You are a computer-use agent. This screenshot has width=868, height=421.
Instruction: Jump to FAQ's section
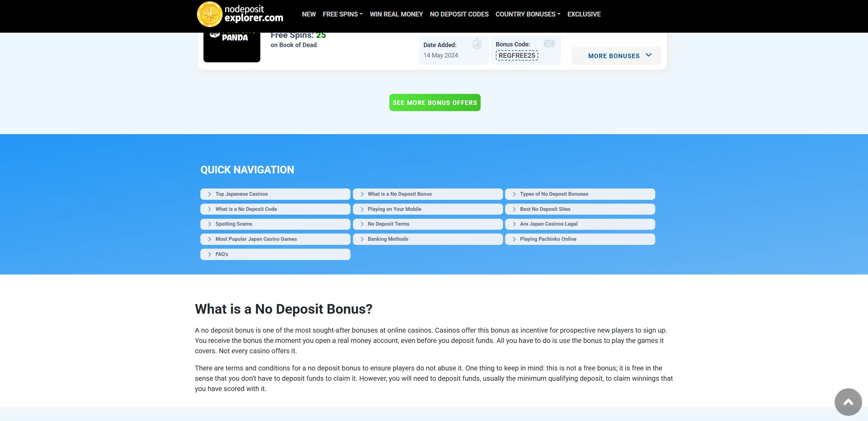pyautogui.click(x=275, y=254)
